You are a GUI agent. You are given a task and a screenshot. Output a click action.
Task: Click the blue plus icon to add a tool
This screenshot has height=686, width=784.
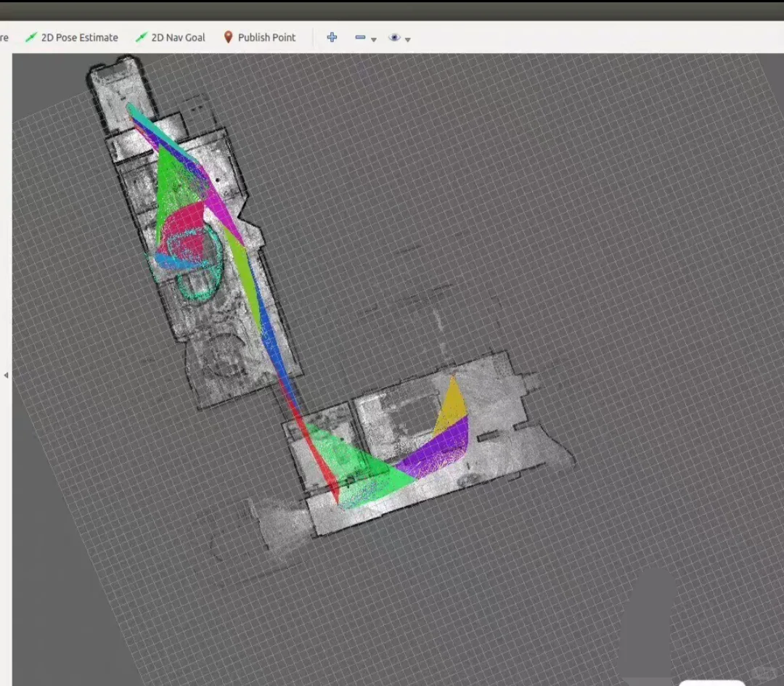pos(332,37)
